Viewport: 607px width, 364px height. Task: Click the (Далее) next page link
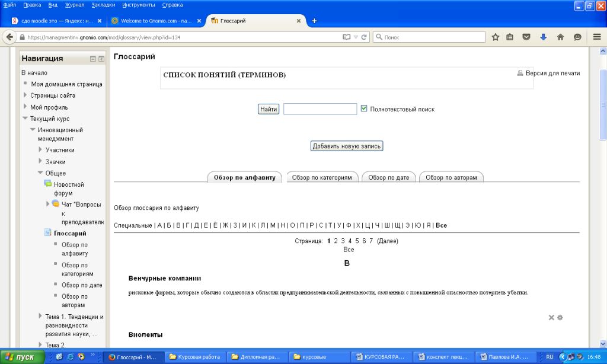pos(388,241)
